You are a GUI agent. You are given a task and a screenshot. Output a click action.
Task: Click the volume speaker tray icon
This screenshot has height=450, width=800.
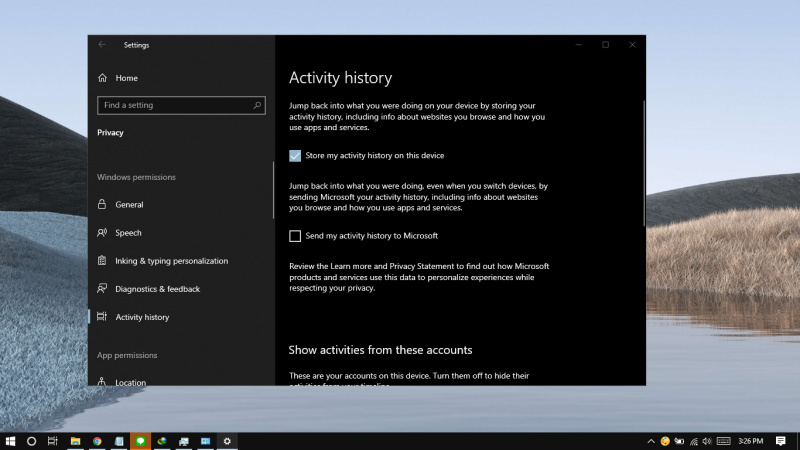(x=707, y=441)
